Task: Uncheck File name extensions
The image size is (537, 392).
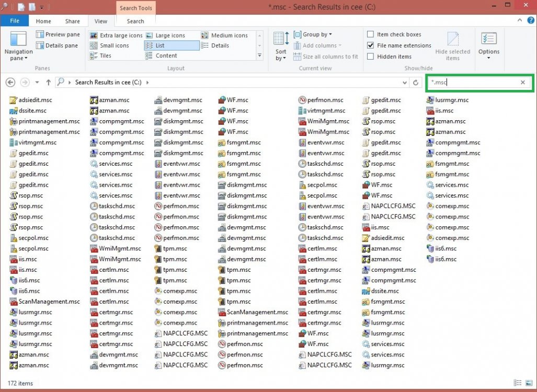Action: [x=370, y=45]
